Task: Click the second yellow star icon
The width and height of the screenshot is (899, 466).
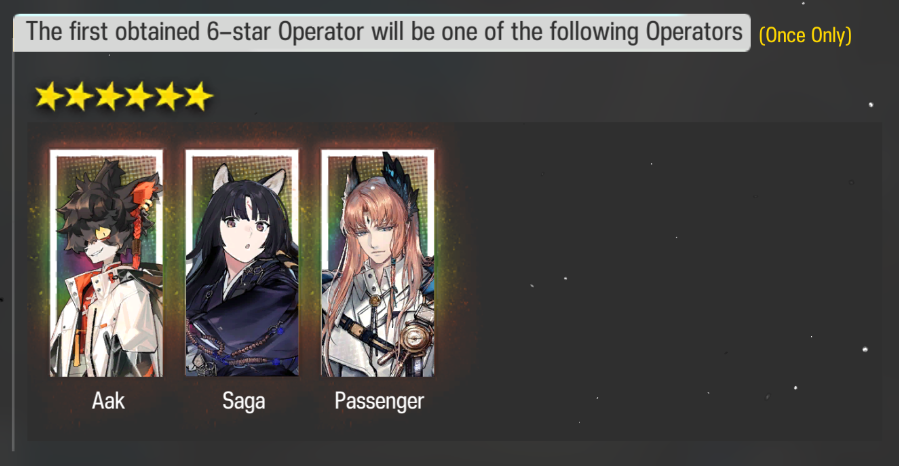Action: pos(79,96)
